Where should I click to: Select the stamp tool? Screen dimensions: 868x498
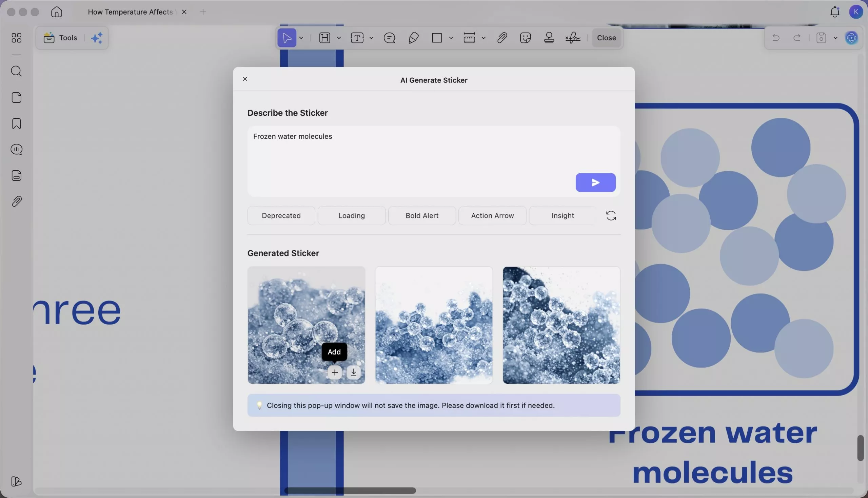point(548,38)
